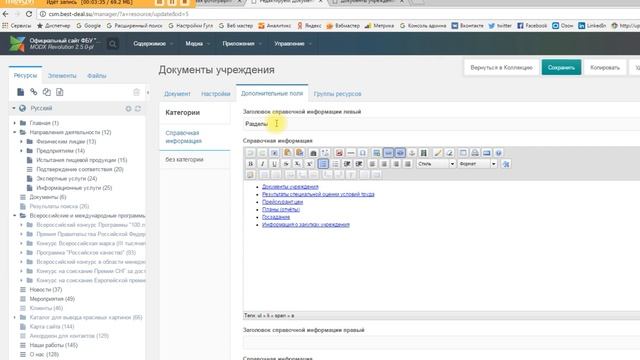
Task: Select the Справочная информация category
Action: [x=195, y=137]
